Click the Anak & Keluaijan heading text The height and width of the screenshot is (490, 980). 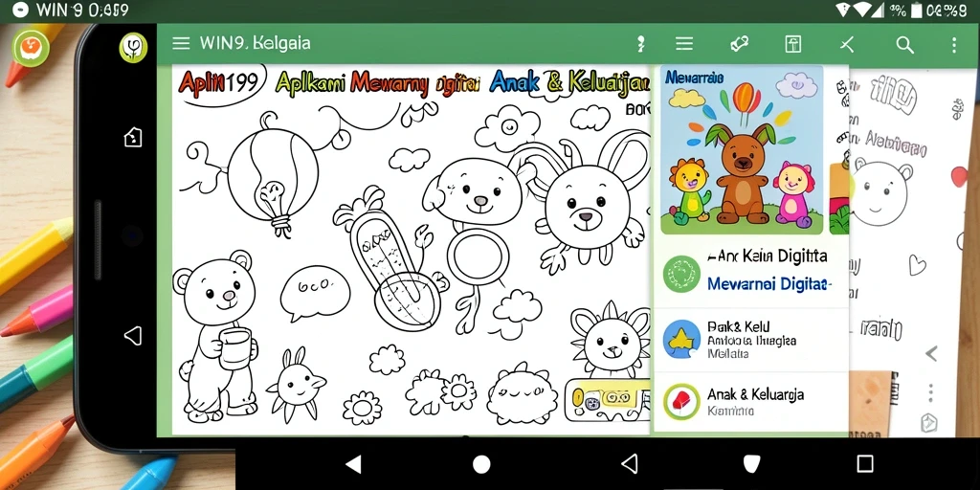pos(569,82)
